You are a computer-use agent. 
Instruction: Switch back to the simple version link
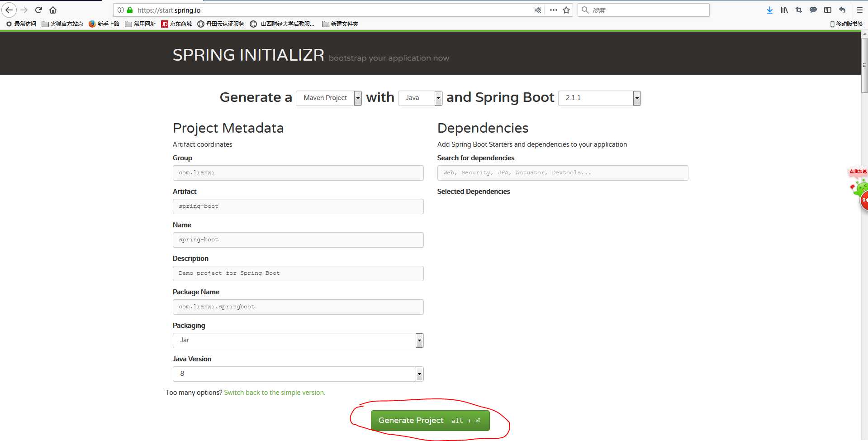[275, 393]
